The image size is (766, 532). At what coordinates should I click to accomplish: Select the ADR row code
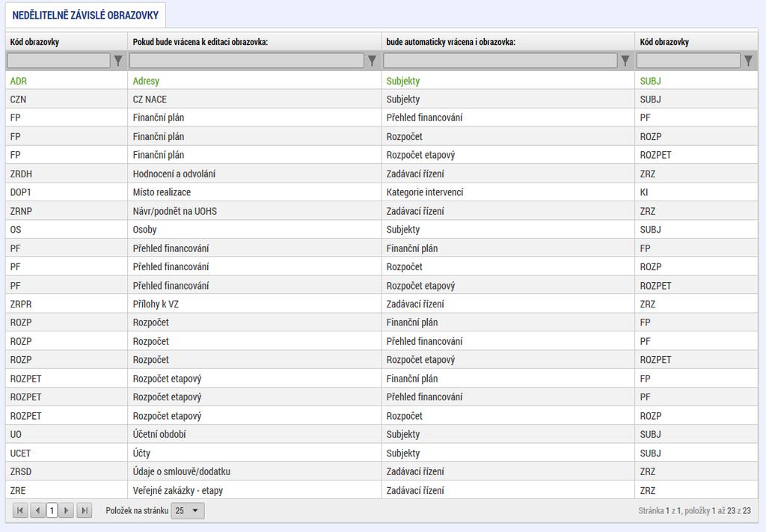pyautogui.click(x=19, y=81)
